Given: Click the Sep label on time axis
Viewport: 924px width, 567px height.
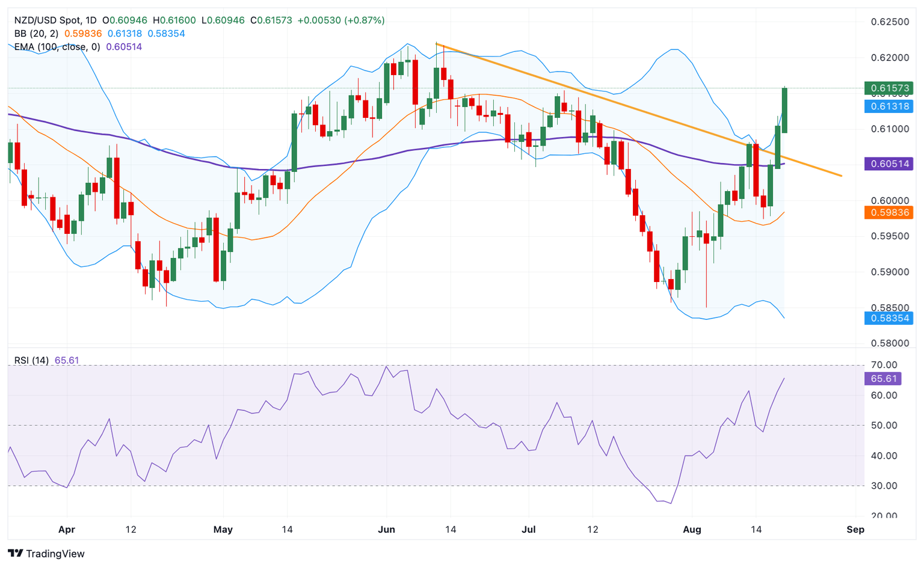Looking at the screenshot, I should point(855,530).
